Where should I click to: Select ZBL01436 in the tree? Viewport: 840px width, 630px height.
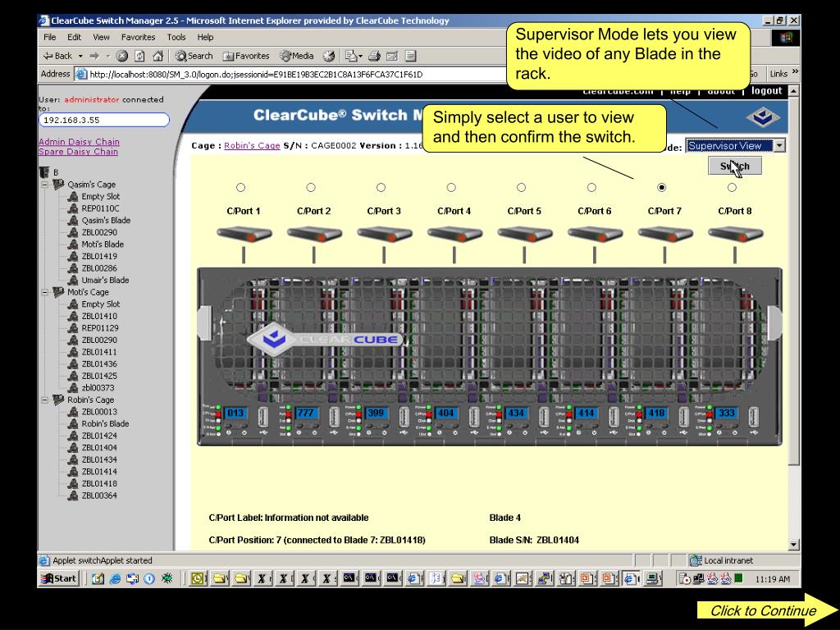[99, 363]
